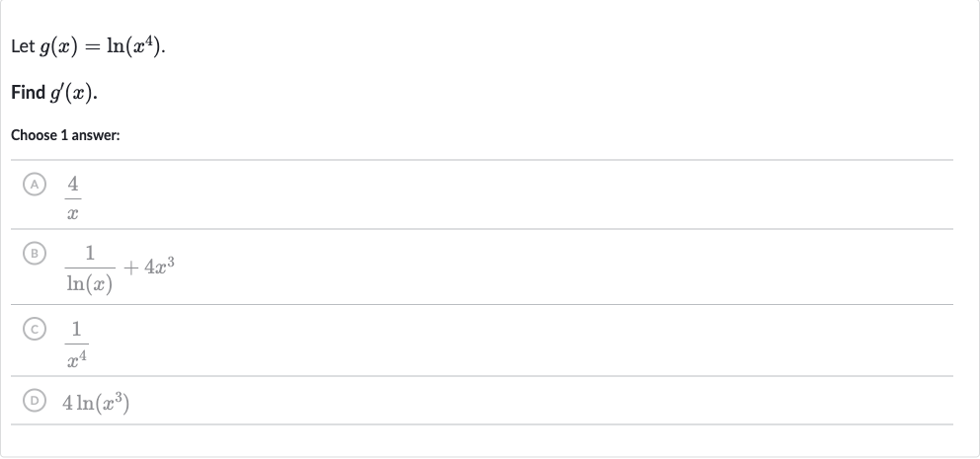Click empty area of option D row

[537, 401]
